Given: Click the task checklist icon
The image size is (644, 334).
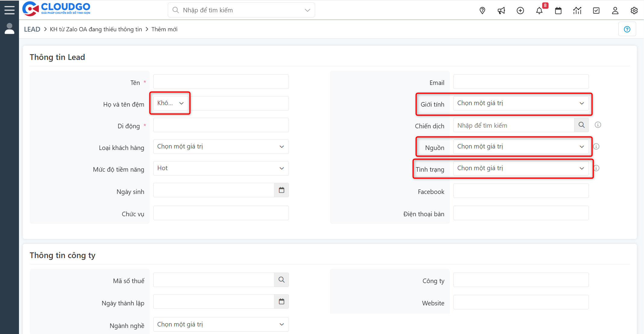Looking at the screenshot, I should pyautogui.click(x=596, y=11).
